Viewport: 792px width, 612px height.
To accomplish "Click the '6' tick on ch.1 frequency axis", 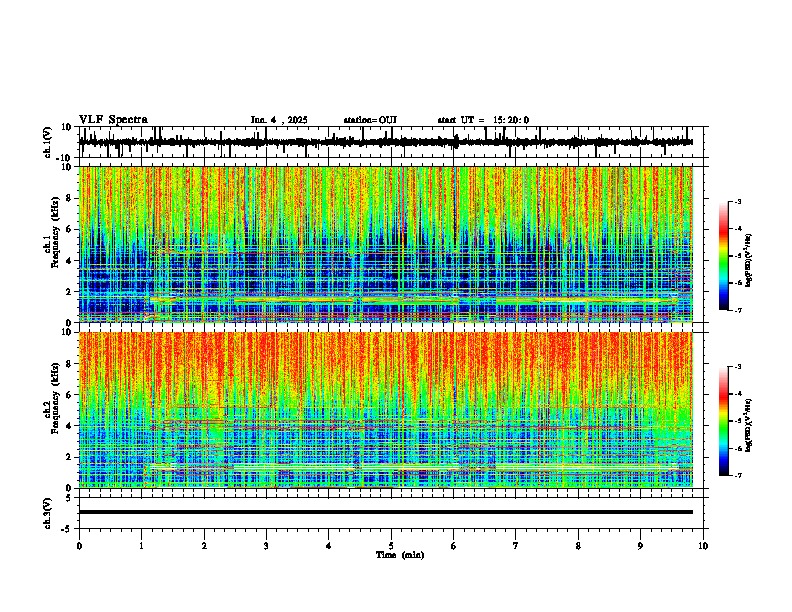I will 70,229.
